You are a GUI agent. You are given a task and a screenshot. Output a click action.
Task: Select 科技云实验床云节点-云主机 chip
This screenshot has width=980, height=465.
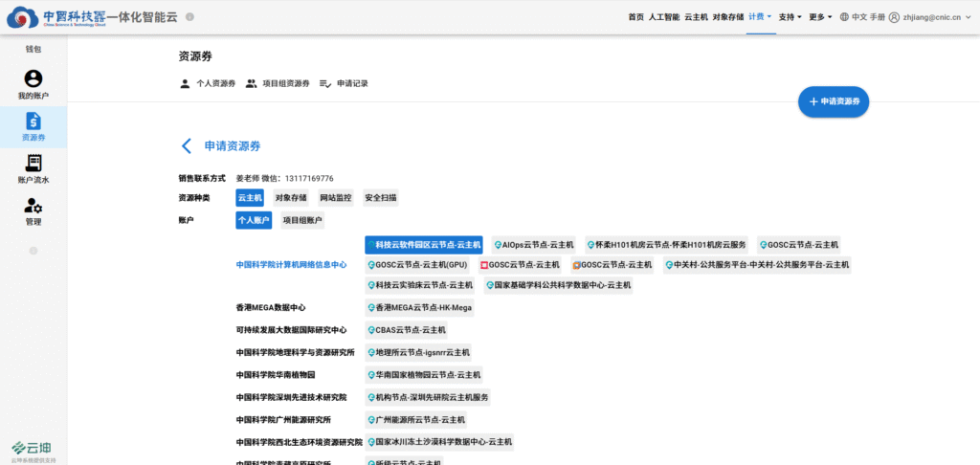pos(420,285)
